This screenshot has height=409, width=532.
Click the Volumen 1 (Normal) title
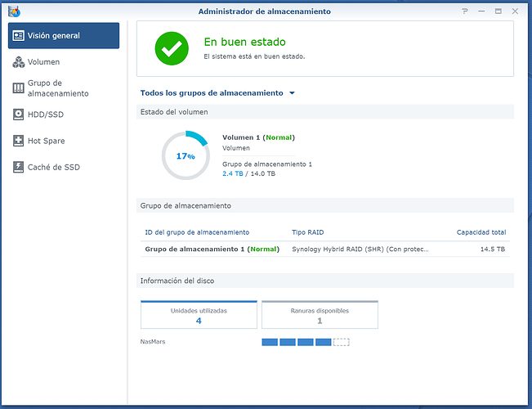tap(258, 137)
